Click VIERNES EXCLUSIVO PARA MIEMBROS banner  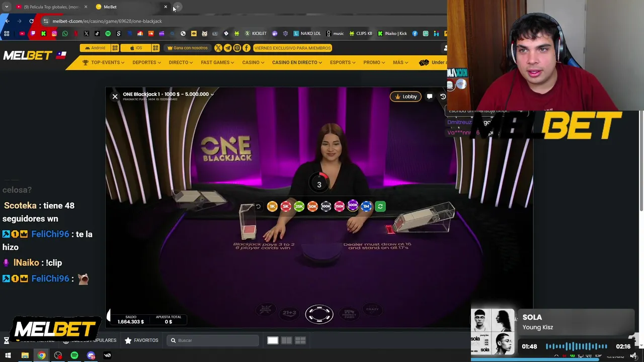(292, 48)
